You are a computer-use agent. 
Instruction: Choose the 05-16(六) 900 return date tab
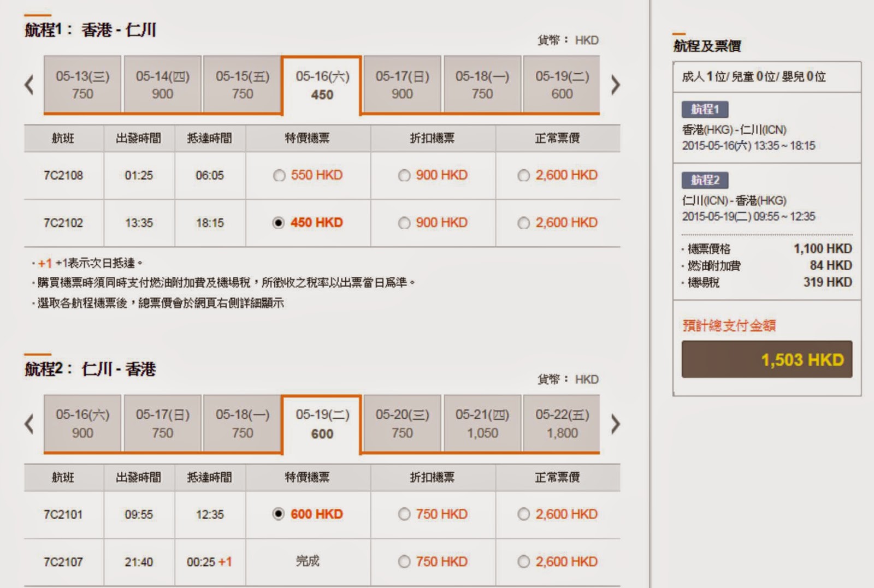[82, 424]
